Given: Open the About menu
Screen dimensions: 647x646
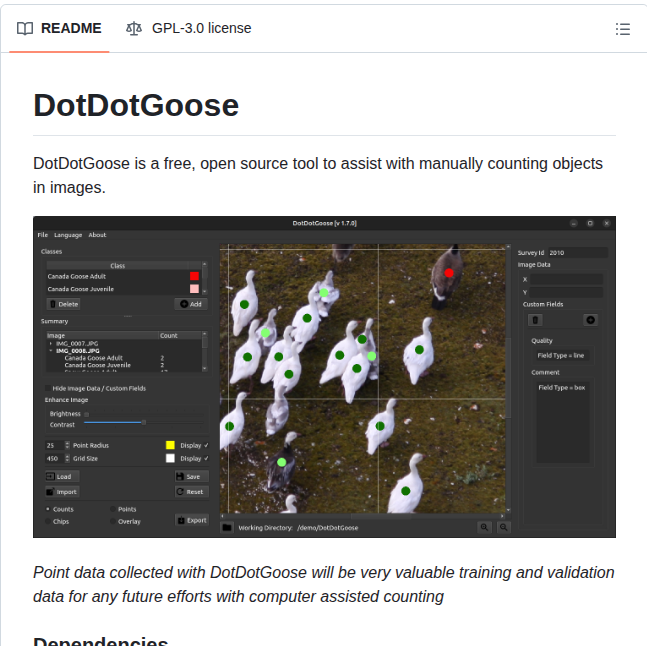Looking at the screenshot, I should pos(97,235).
